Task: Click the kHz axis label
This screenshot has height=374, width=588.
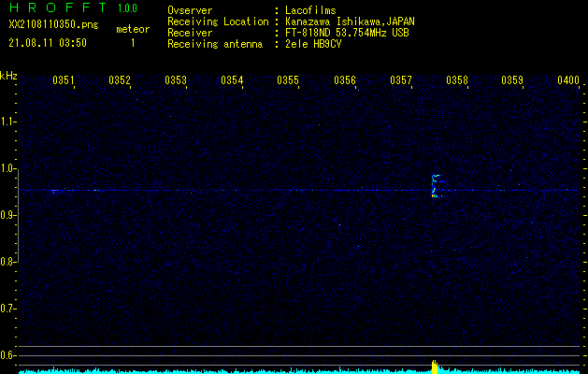Action: pyautogui.click(x=8, y=76)
